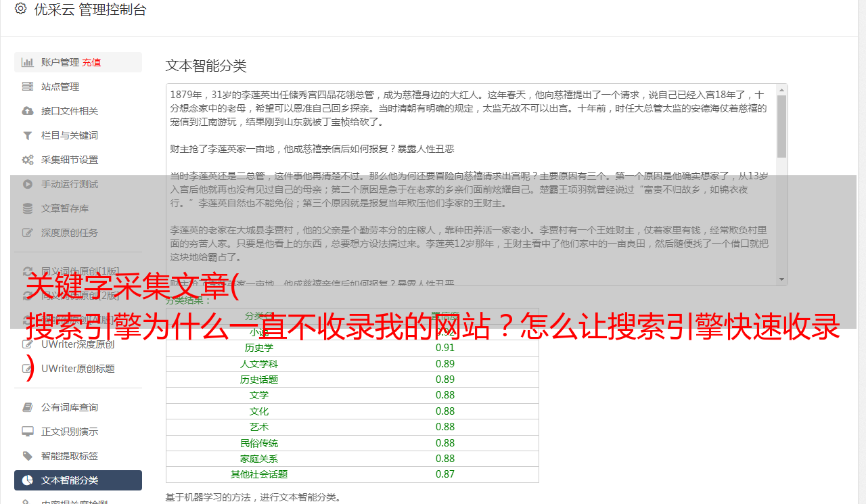Click the database icon for 文章暂存库
This screenshot has width=866, height=504.
[x=28, y=208]
